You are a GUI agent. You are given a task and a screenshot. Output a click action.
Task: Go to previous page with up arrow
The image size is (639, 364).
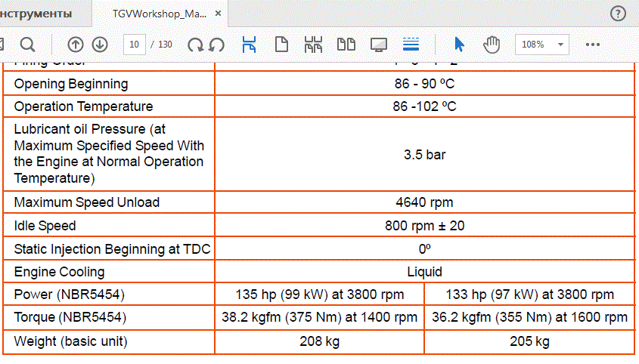[76, 45]
